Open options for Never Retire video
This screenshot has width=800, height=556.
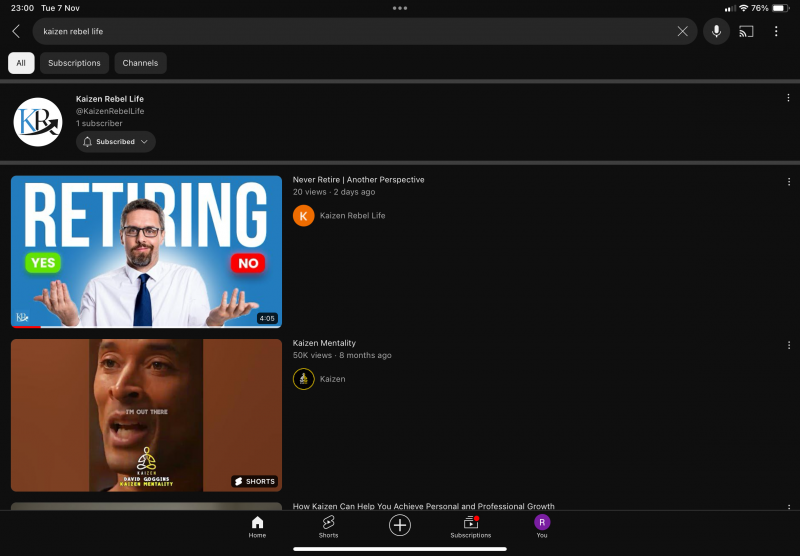pyautogui.click(x=788, y=182)
